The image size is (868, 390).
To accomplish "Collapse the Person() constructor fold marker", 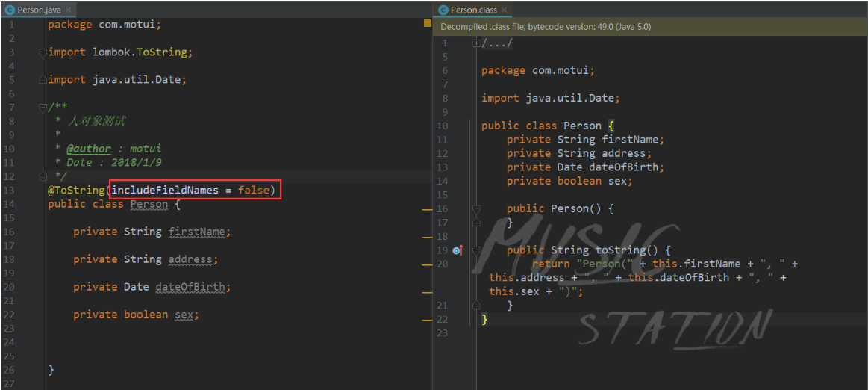I will coord(476,209).
